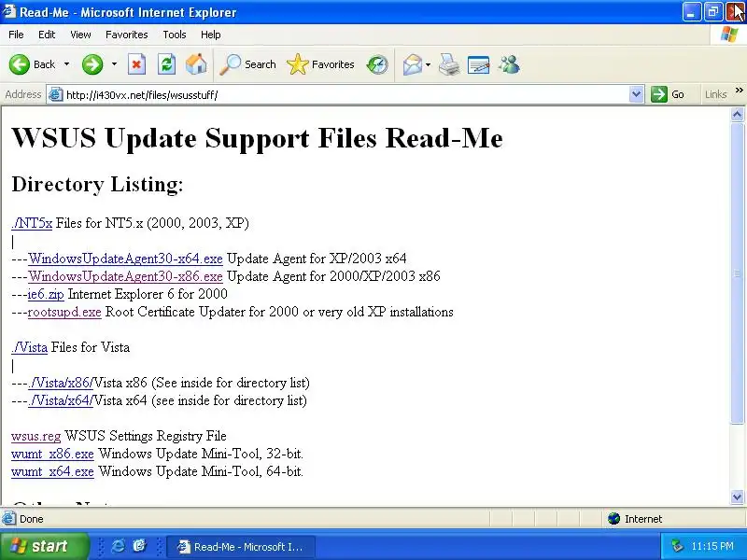Screen dimensions: 747x560
Task: Click the Links toolbar label
Action: pos(715,94)
